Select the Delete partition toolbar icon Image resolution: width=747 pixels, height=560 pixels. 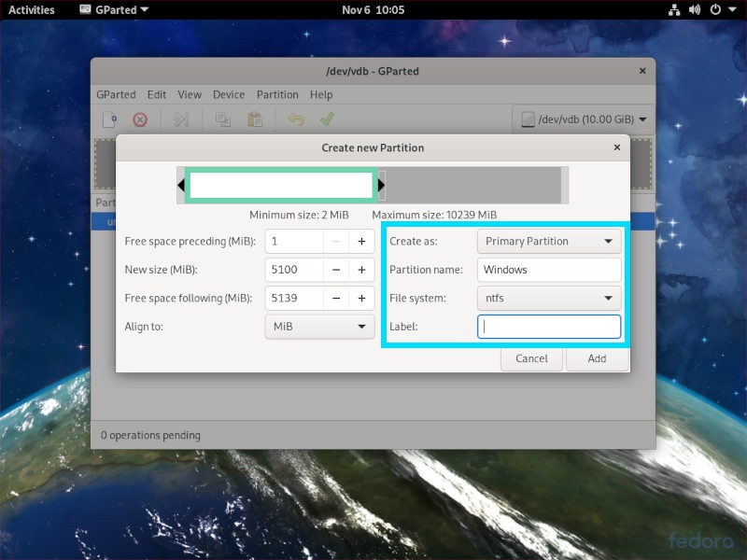tap(139, 119)
